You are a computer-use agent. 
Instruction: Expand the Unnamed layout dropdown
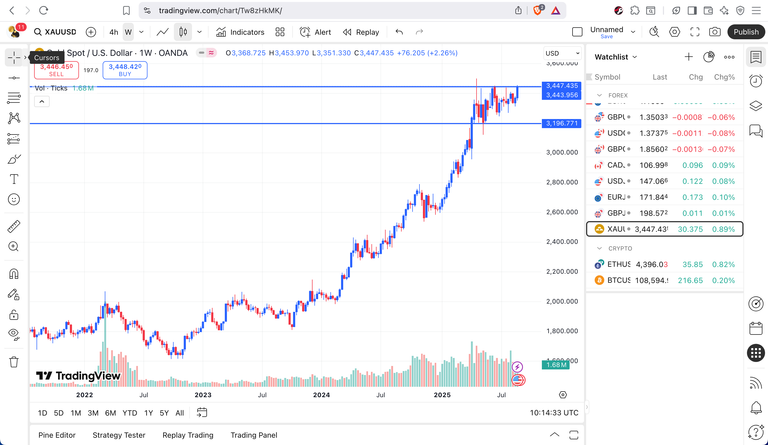click(x=633, y=32)
